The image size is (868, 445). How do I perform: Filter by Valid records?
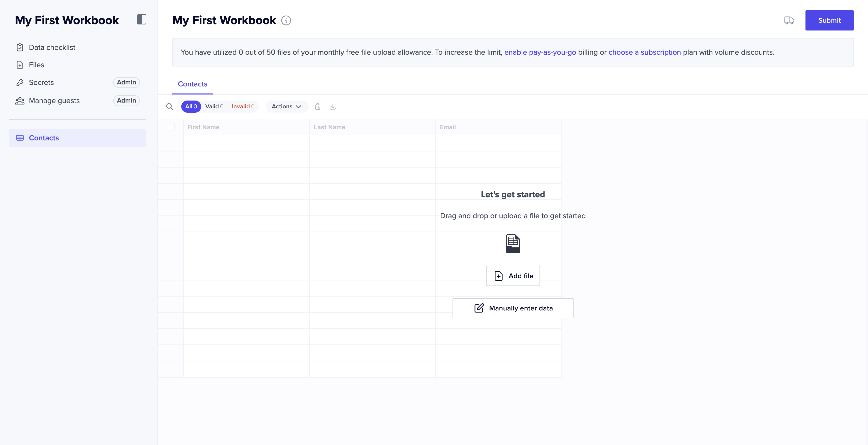[214, 106]
